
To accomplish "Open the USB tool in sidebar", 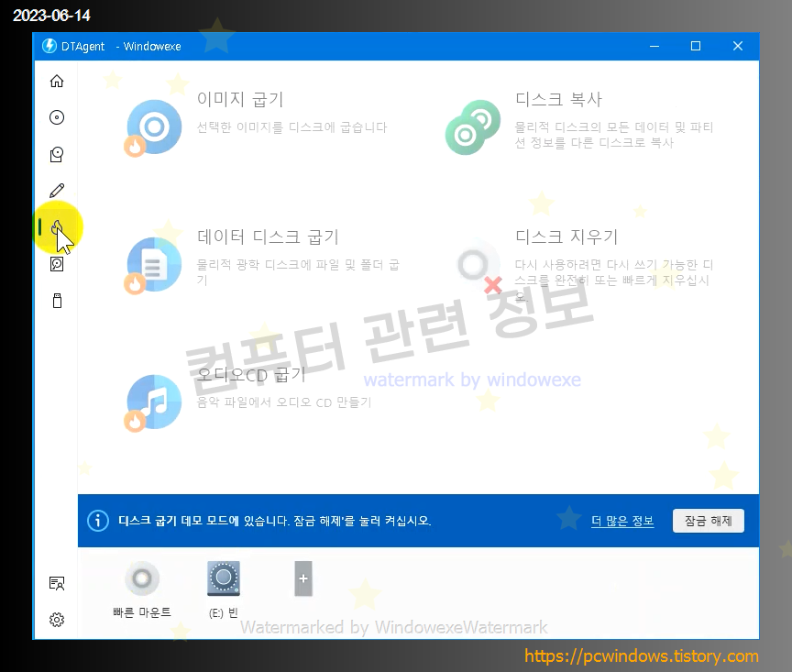I will (x=56, y=300).
